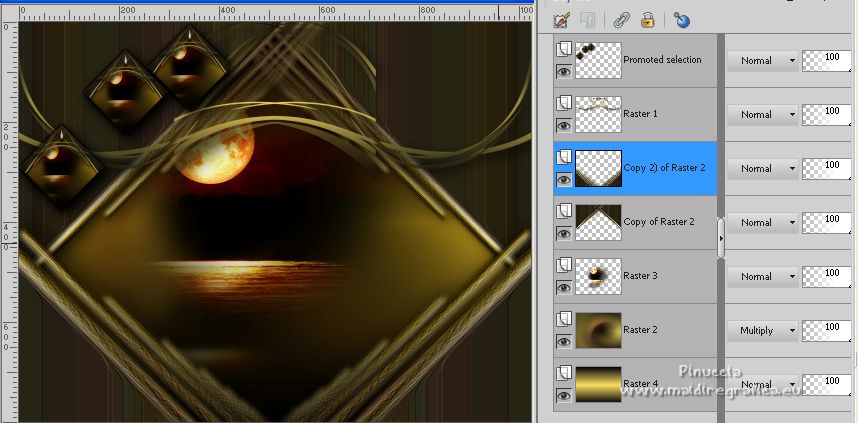
Task: Hide the Raster 2 layer
Action: [x=564, y=341]
